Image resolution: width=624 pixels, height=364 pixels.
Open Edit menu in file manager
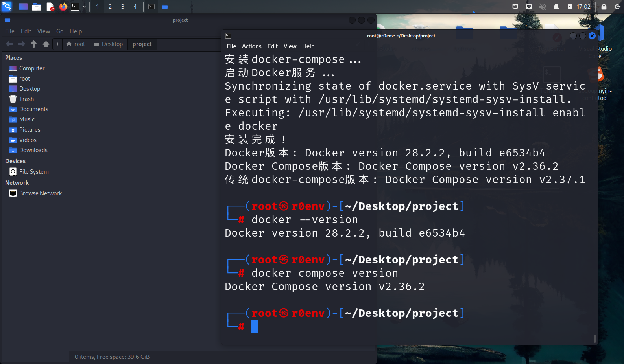click(26, 31)
